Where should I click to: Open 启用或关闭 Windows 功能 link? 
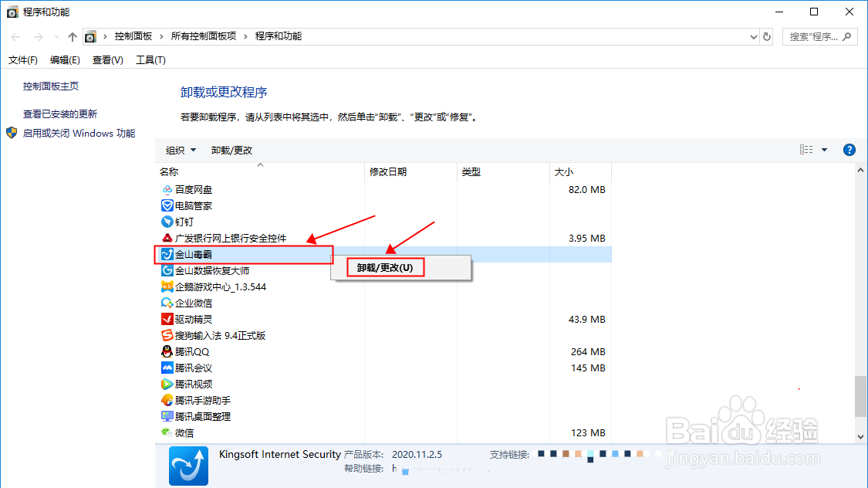[x=79, y=133]
